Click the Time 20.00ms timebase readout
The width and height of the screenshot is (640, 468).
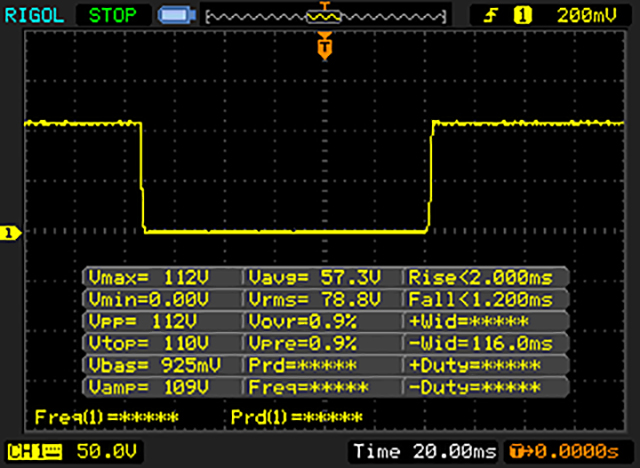(x=424, y=452)
